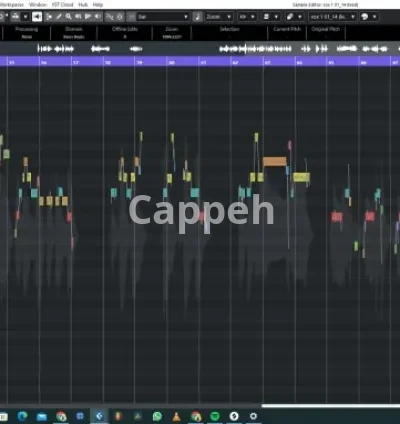Click the Selection info field
The width and height of the screenshot is (400, 424).
pos(229,33)
